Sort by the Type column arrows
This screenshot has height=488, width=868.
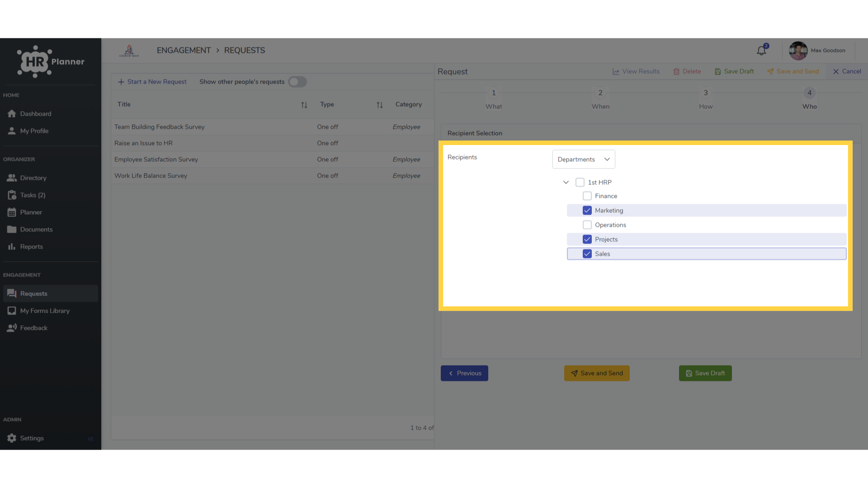(x=380, y=105)
